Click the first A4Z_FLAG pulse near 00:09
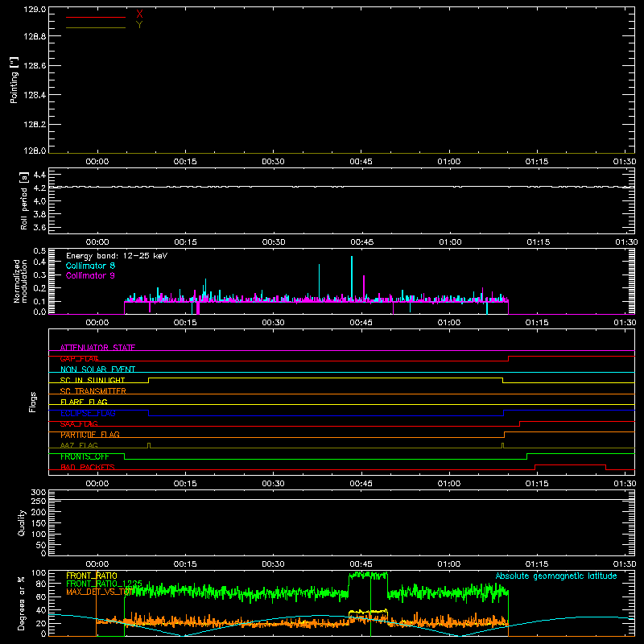644x644 pixels. click(x=149, y=446)
